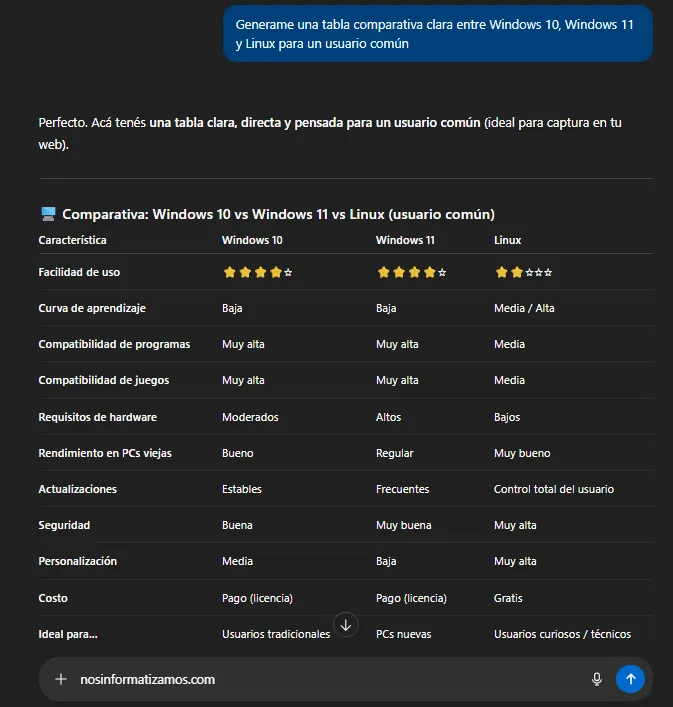This screenshot has width=673, height=707.
Task: Click the microphone voice input icon
Action: pyautogui.click(x=597, y=679)
